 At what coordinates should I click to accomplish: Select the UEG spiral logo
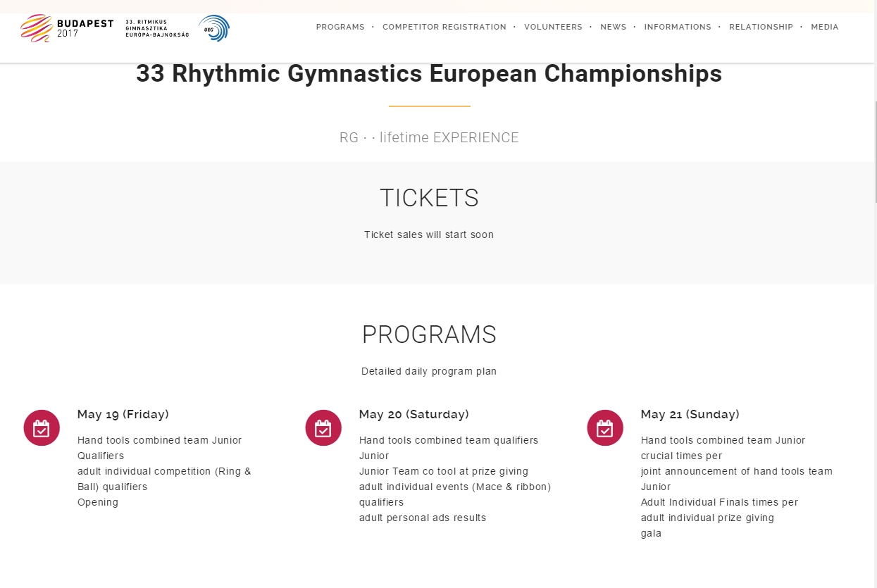coord(213,29)
